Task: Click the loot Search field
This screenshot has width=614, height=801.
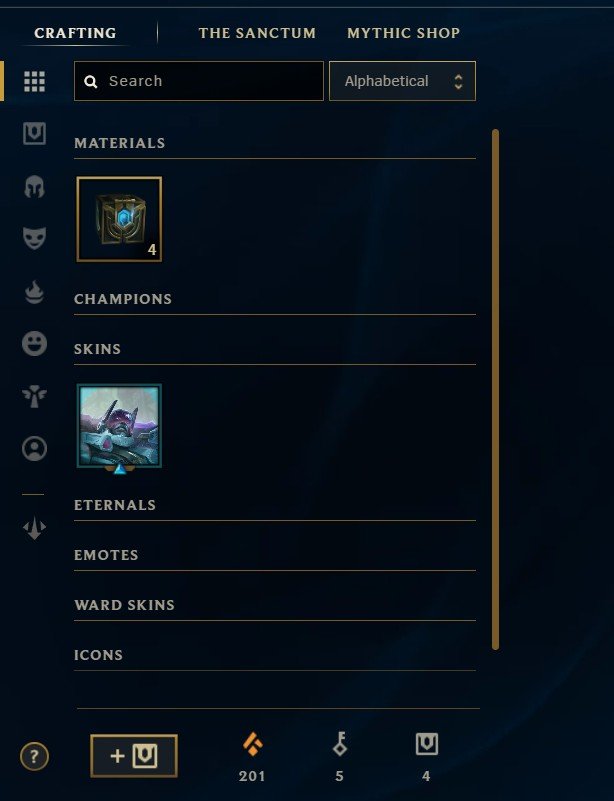Action: coord(199,81)
